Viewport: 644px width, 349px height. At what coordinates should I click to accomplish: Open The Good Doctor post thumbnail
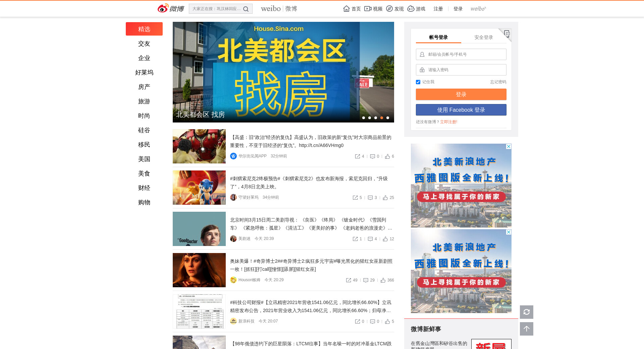(199, 229)
